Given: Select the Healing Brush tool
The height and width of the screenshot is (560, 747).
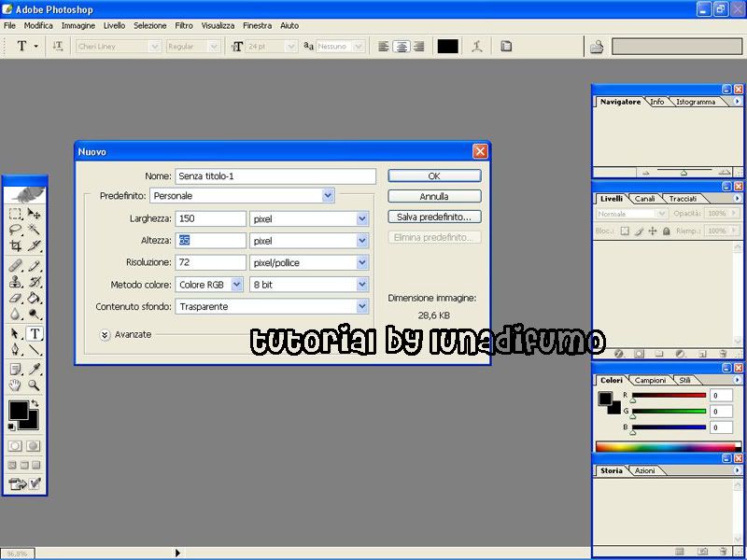Looking at the screenshot, I should [x=15, y=266].
